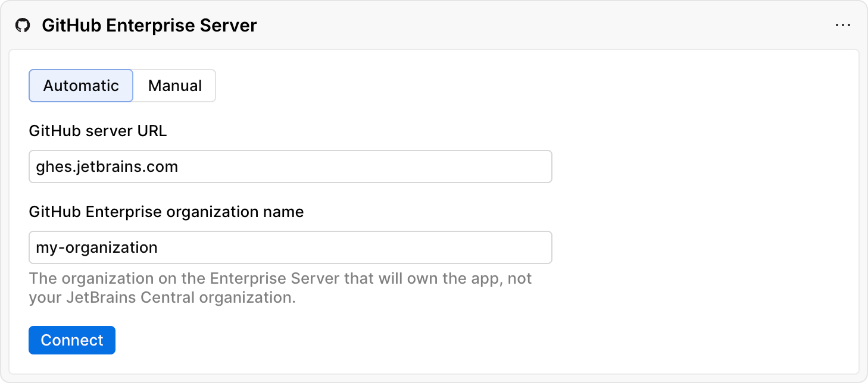Open the three-dot more options menu
The width and height of the screenshot is (868, 383).
click(843, 26)
